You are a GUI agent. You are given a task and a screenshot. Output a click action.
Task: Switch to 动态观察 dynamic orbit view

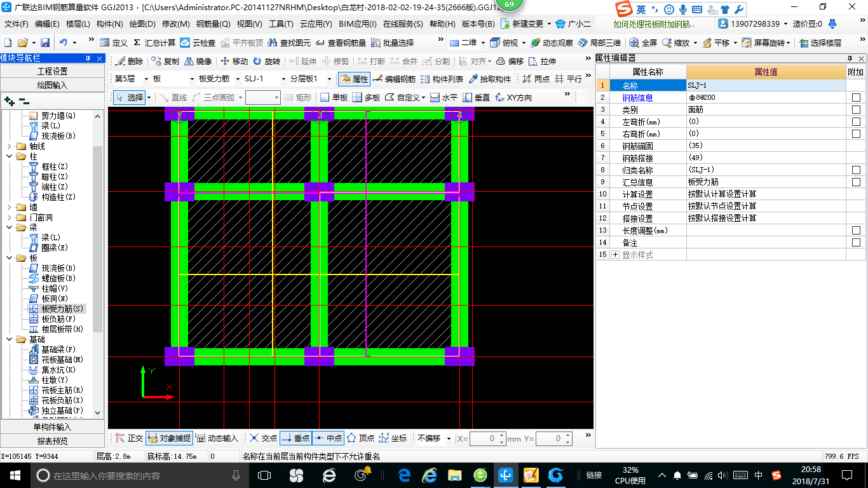552,43
